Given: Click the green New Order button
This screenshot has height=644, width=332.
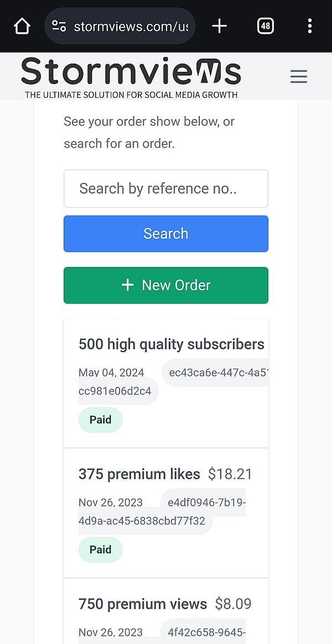Looking at the screenshot, I should (166, 285).
